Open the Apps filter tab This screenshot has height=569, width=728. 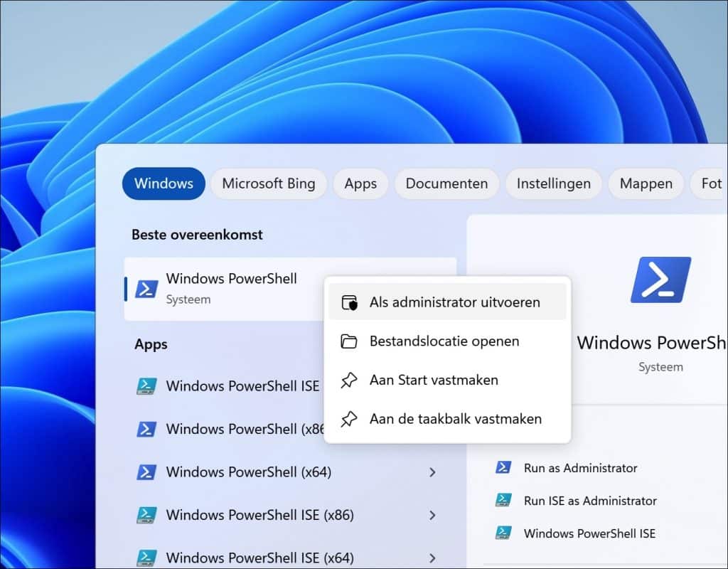(360, 184)
